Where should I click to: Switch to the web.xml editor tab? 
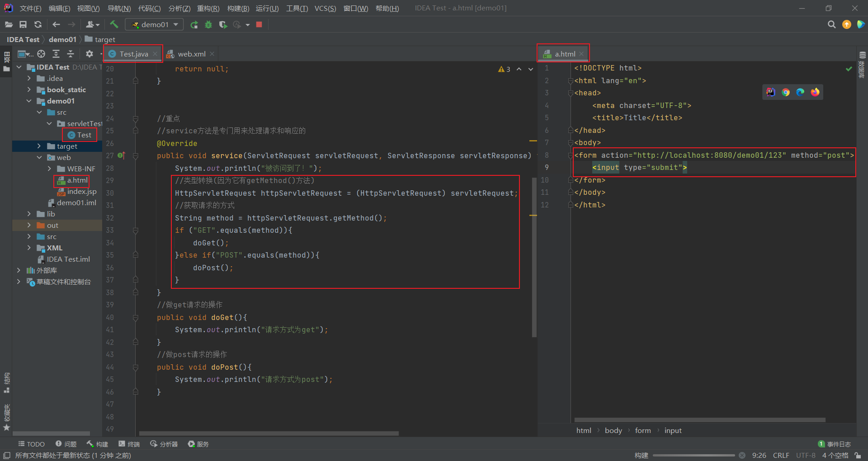191,54
